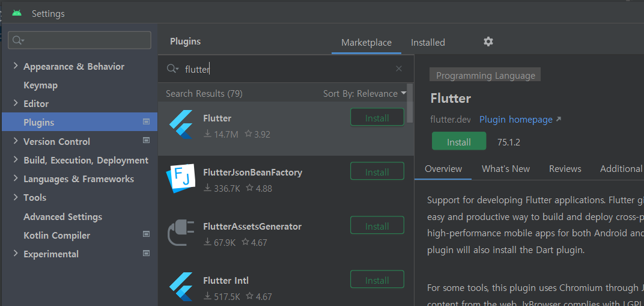644x306 pixels.
Task: Select the Flutter Intl plugin name
Action: 225,281
